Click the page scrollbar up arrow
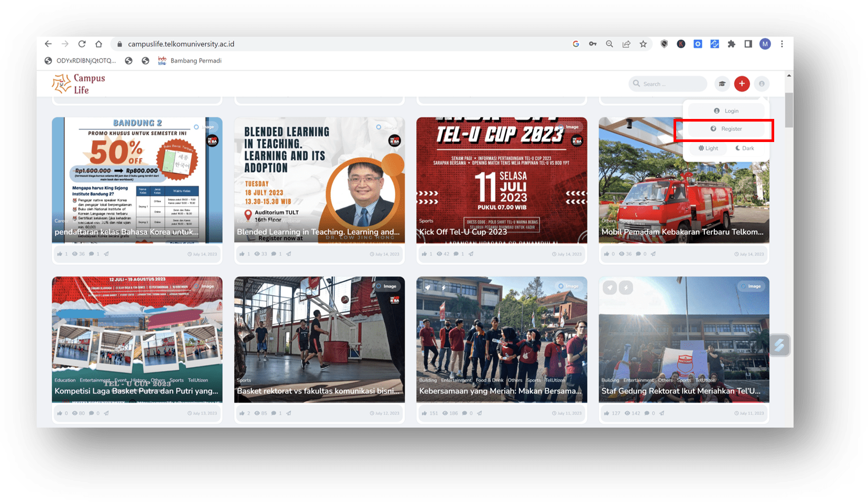Screen dimensions: 868x502 point(789,76)
